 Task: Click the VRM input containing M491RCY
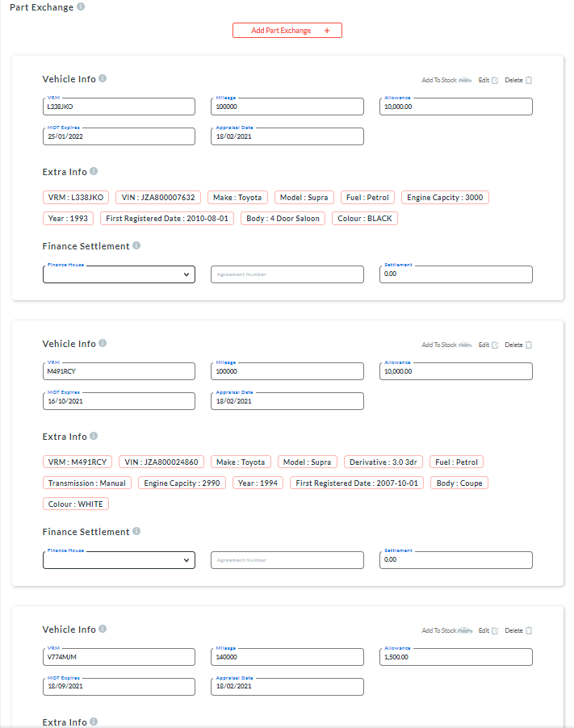pyautogui.click(x=119, y=371)
